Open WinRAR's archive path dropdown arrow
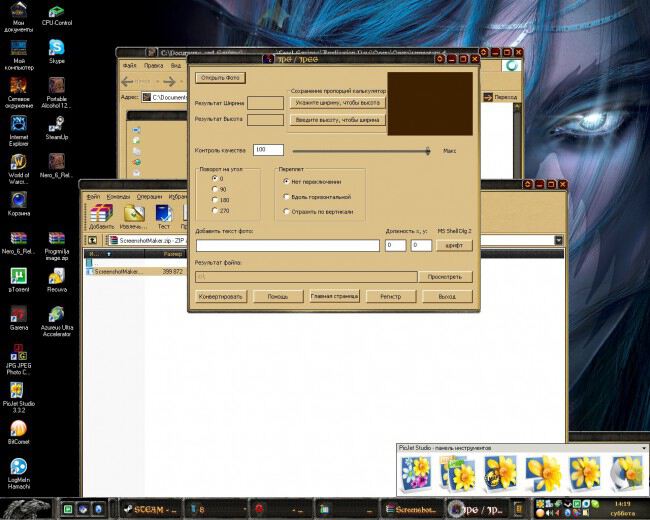This screenshot has width=650, height=520. 558,240
